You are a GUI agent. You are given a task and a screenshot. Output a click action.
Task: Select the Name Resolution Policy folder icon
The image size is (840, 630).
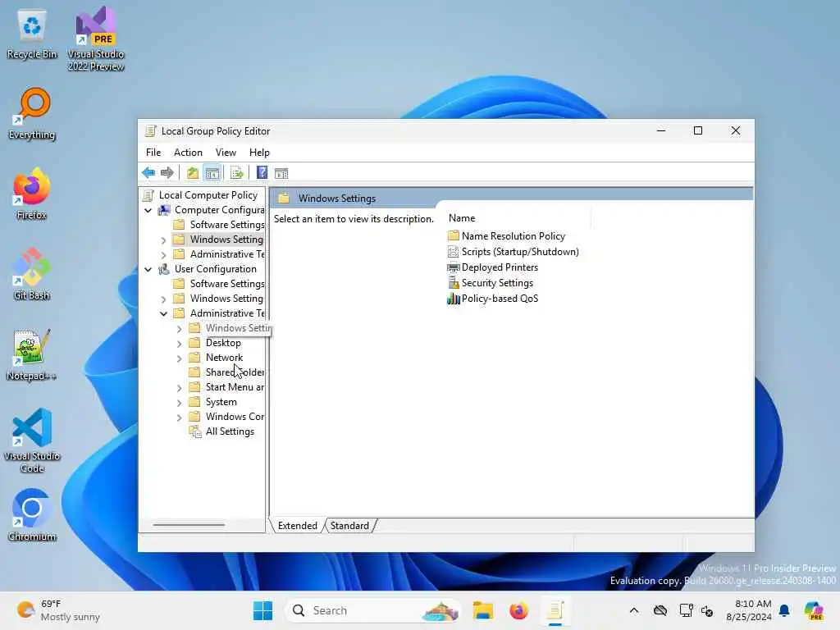[x=453, y=235]
